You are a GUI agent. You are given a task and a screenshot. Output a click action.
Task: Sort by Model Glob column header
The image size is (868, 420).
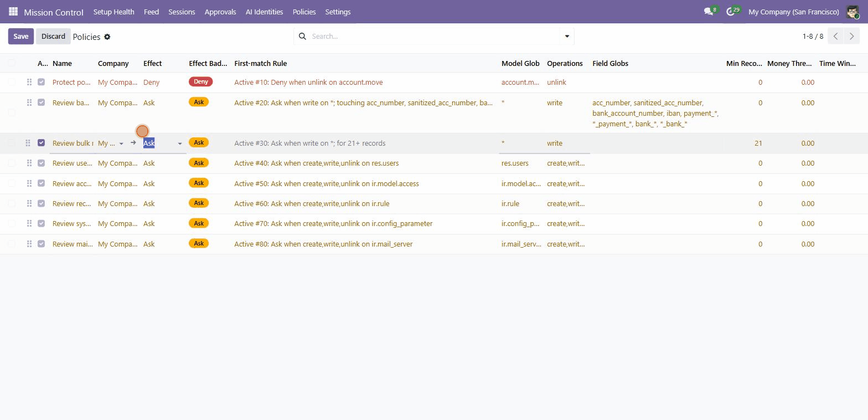click(520, 63)
